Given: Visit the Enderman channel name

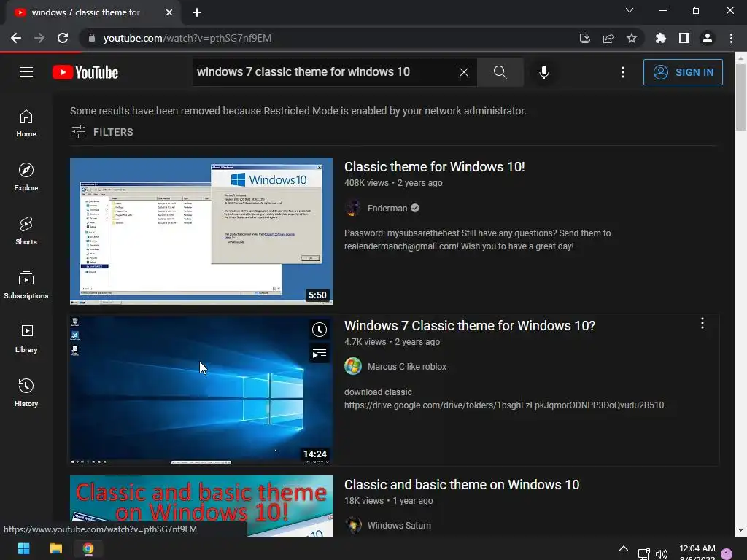Looking at the screenshot, I should [387, 208].
